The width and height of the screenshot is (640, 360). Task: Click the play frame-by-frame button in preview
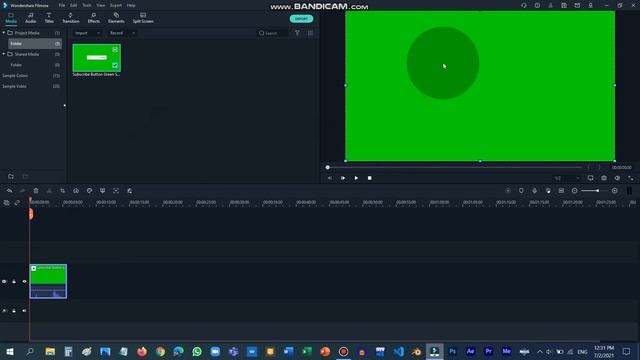coord(343,178)
